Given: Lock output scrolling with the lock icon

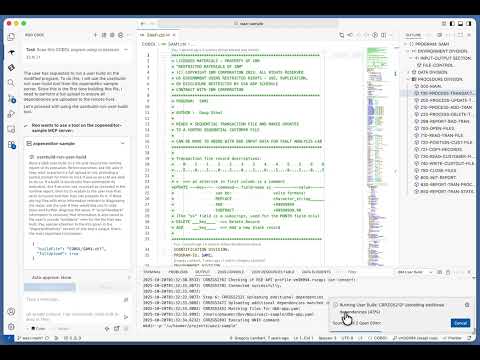Looking at the screenshot, I should click(x=448, y=272).
